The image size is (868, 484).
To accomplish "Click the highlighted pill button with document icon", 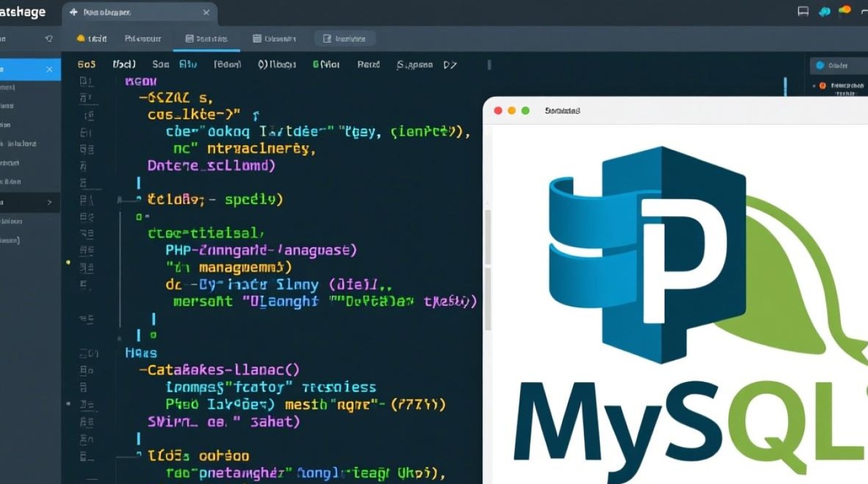I will pyautogui.click(x=345, y=39).
